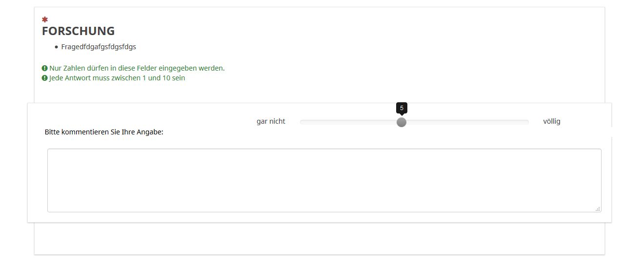
Task: Set slider to far right end near 'völlig'
Action: pyautogui.click(x=527, y=122)
